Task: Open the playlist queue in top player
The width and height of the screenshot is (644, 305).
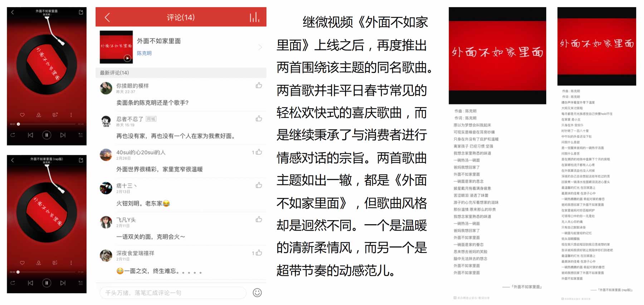Action: coord(80,135)
